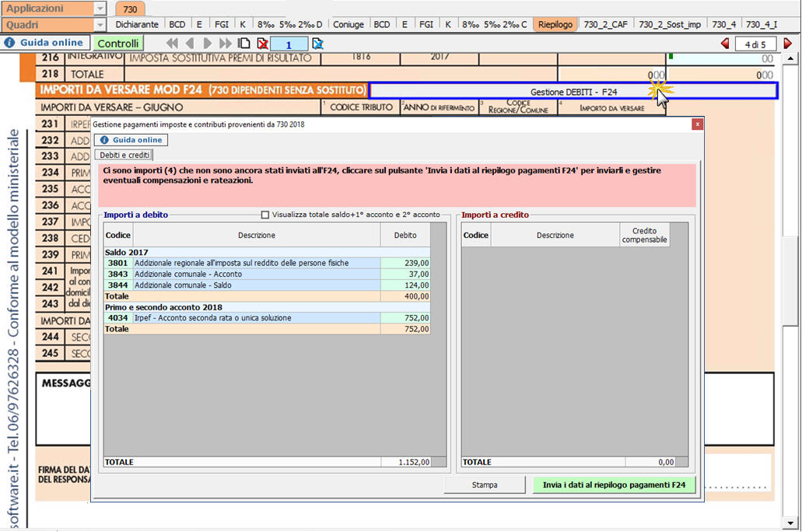The height and width of the screenshot is (532, 802).
Task: Switch to the Coniuge tab
Action: [348, 25]
